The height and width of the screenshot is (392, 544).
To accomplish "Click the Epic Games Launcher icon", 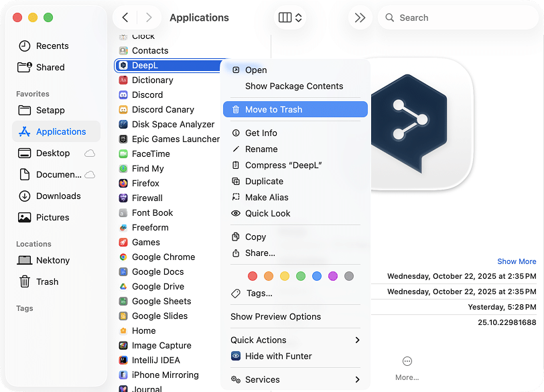I will tap(124, 139).
